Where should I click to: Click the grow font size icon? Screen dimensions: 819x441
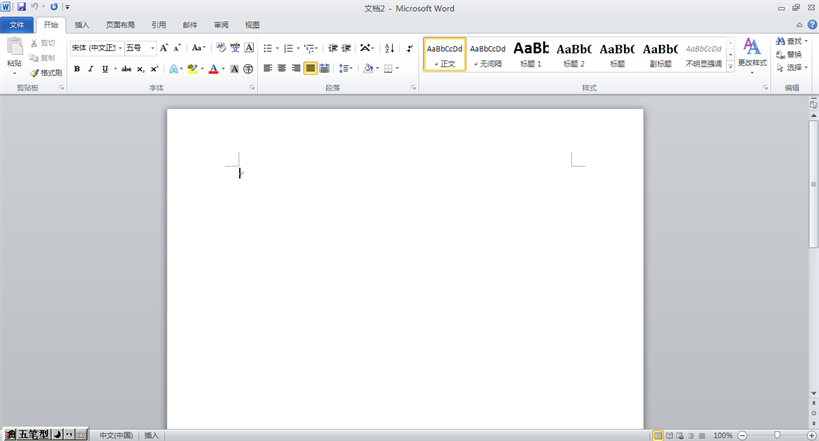tap(164, 48)
